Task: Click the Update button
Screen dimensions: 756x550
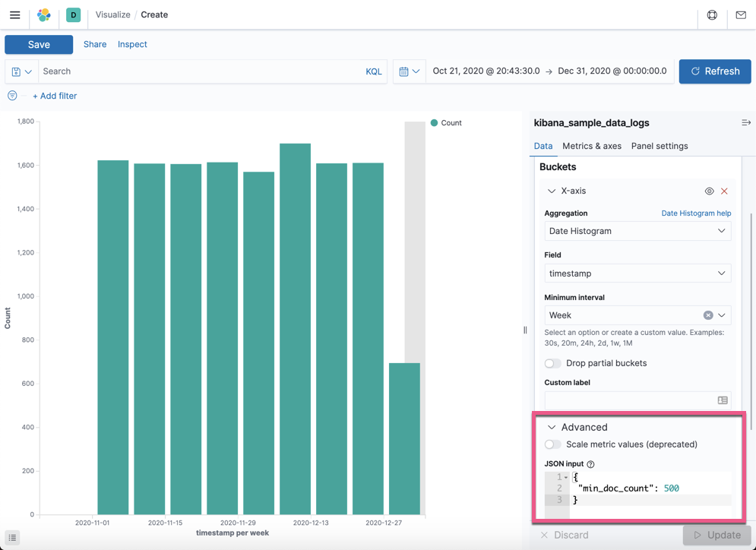Action: tap(717, 535)
